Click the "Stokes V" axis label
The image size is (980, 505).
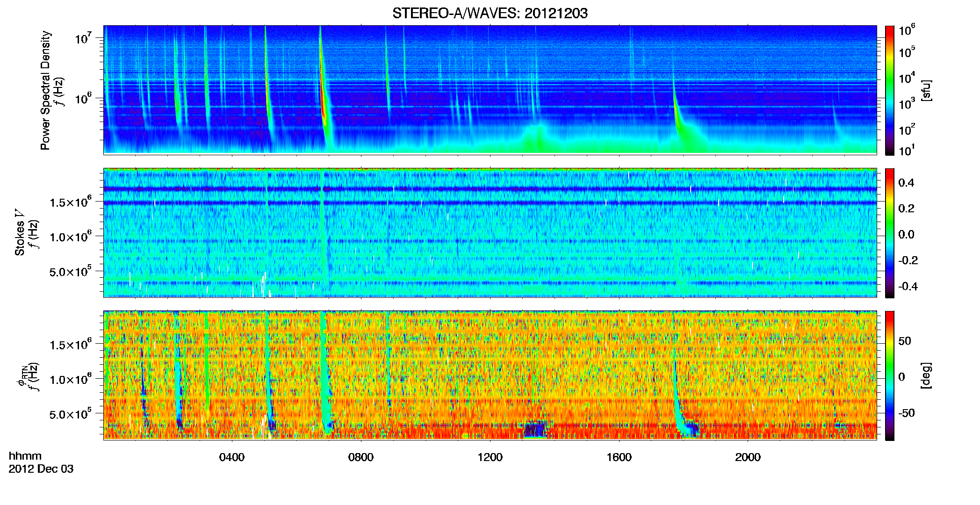tap(20, 232)
